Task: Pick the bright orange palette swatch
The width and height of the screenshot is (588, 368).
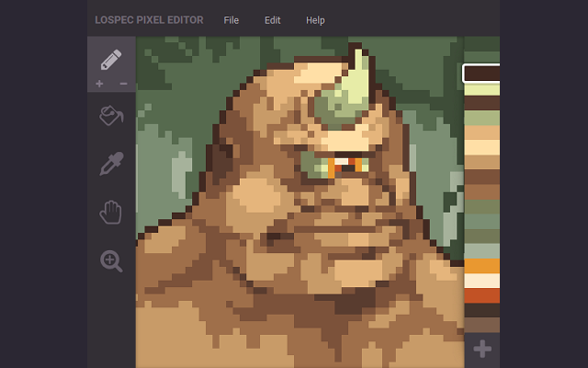Action: click(x=482, y=266)
